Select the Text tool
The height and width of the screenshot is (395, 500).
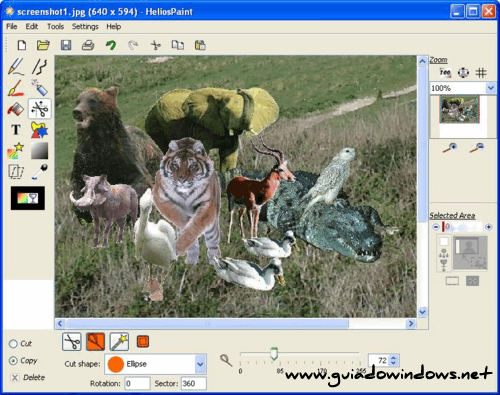16,129
